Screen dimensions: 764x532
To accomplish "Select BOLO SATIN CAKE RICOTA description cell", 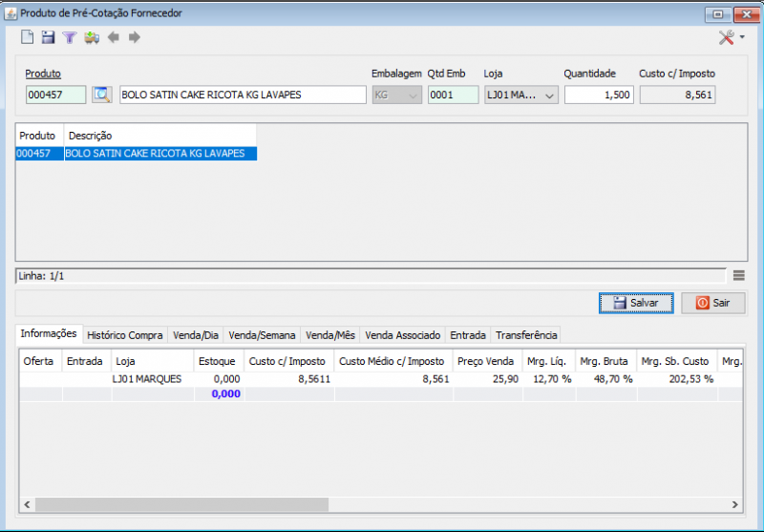I will click(160, 154).
